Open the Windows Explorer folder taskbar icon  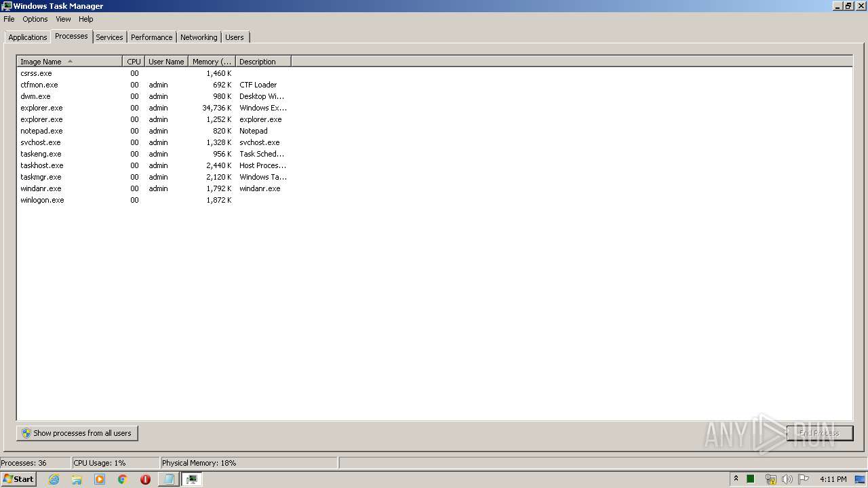(x=77, y=479)
